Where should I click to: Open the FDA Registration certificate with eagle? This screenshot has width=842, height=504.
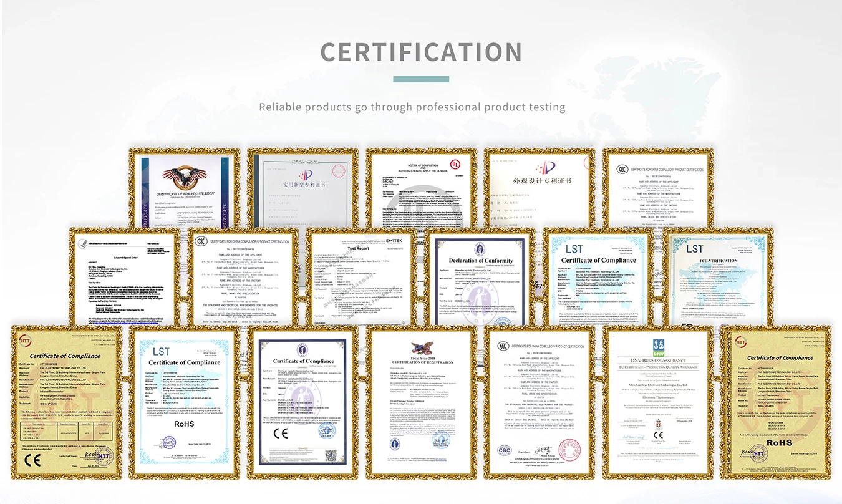pyautogui.click(x=185, y=187)
